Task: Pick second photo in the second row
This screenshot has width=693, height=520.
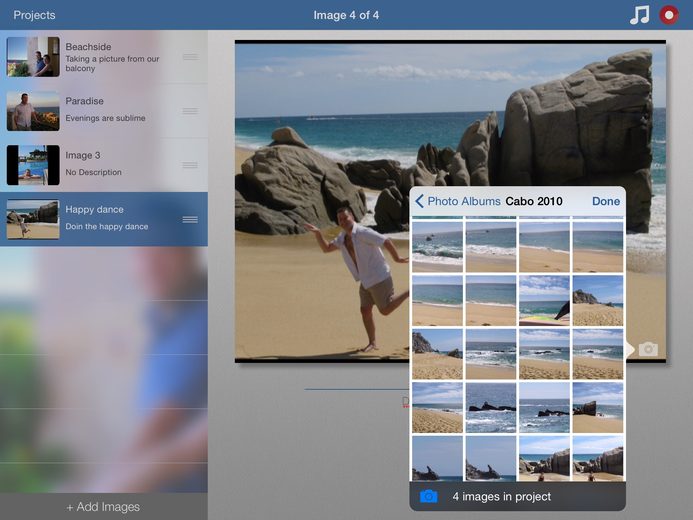Action: [x=491, y=300]
